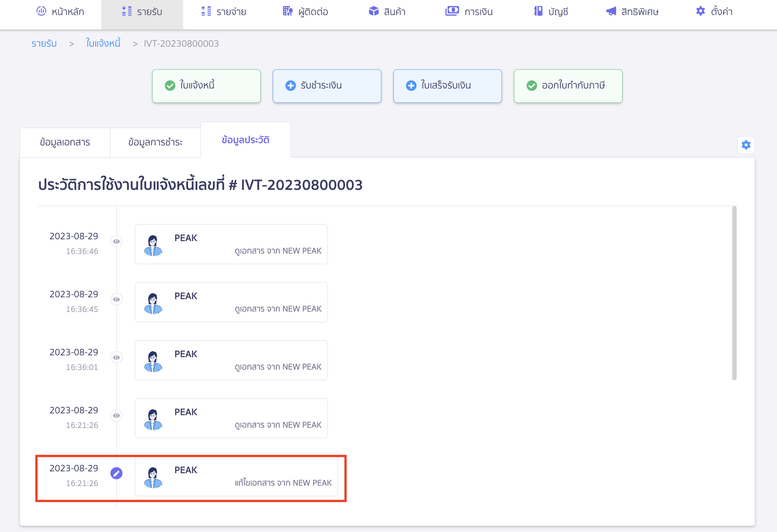The width and height of the screenshot is (777, 532).
Task: Click eye marker for the 16:21:26 view entry
Action: point(116,416)
